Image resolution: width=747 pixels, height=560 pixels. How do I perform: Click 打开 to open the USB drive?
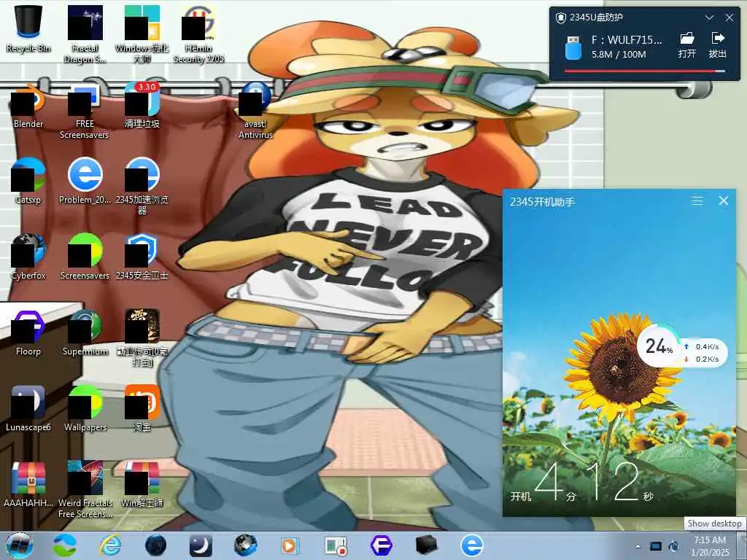(x=686, y=45)
